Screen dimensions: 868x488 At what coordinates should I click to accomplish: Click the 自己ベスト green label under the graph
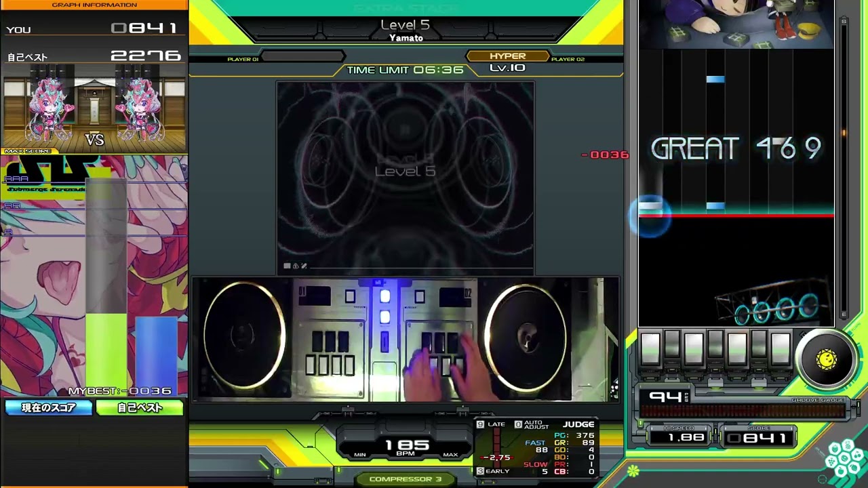140,407
